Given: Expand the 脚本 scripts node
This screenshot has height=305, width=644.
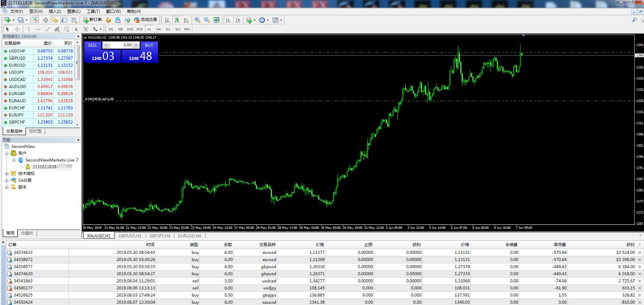Looking at the screenshot, I should pyautogui.click(x=7, y=187).
